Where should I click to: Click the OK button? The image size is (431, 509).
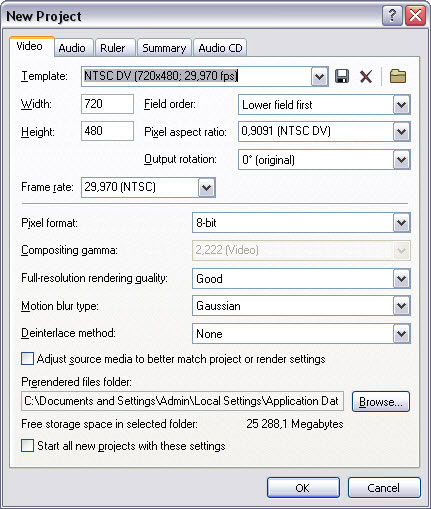[x=303, y=488]
